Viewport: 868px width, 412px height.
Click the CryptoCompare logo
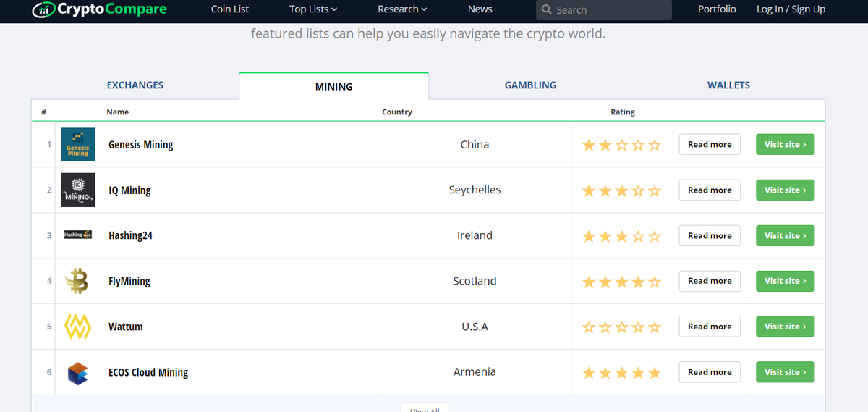click(100, 9)
